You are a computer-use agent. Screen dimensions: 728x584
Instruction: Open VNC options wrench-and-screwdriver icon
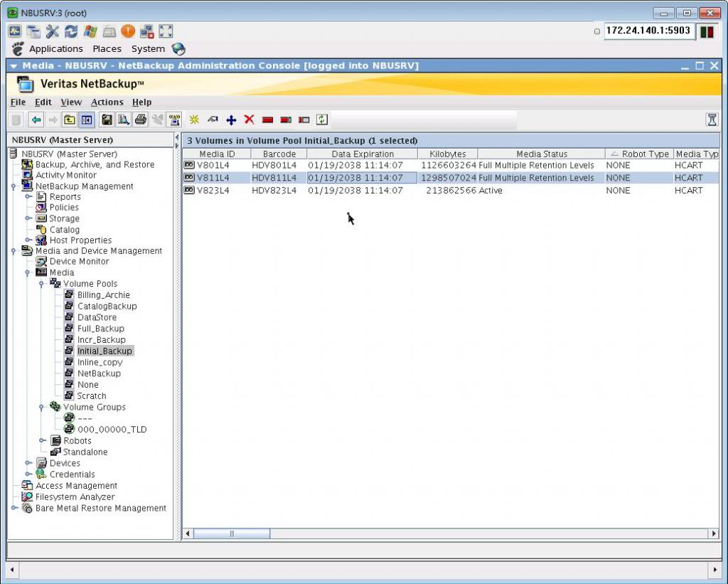click(52, 31)
